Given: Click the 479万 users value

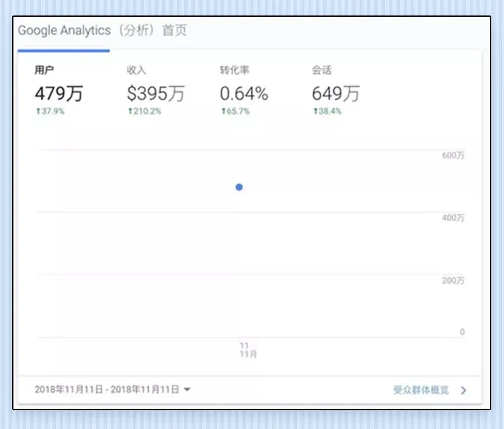Looking at the screenshot, I should 59,93.
